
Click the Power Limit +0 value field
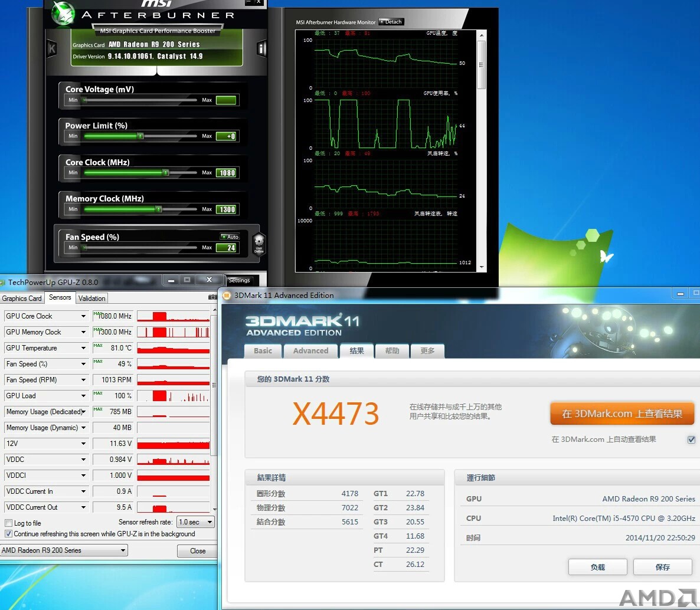[226, 136]
